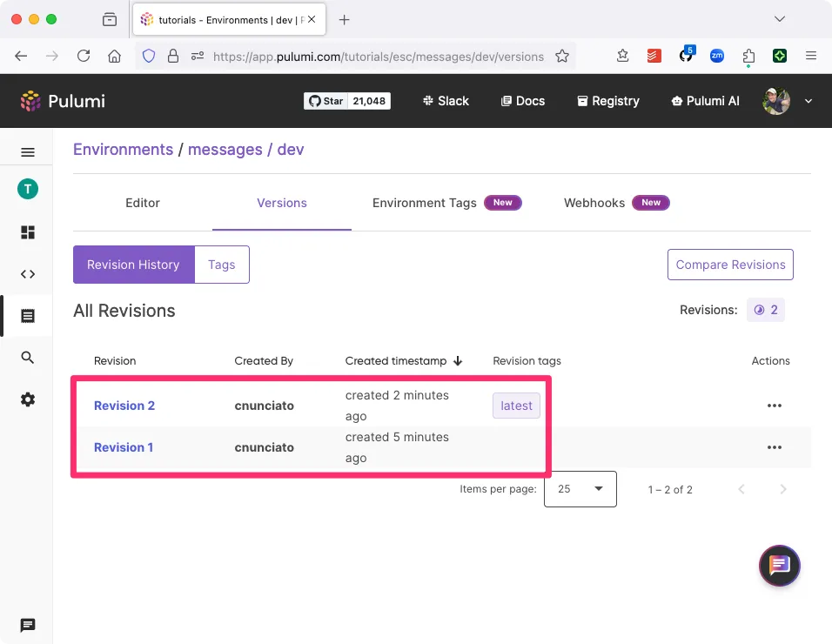Open the Revision 1 link
Screen dimensions: 832x644
pos(124,447)
